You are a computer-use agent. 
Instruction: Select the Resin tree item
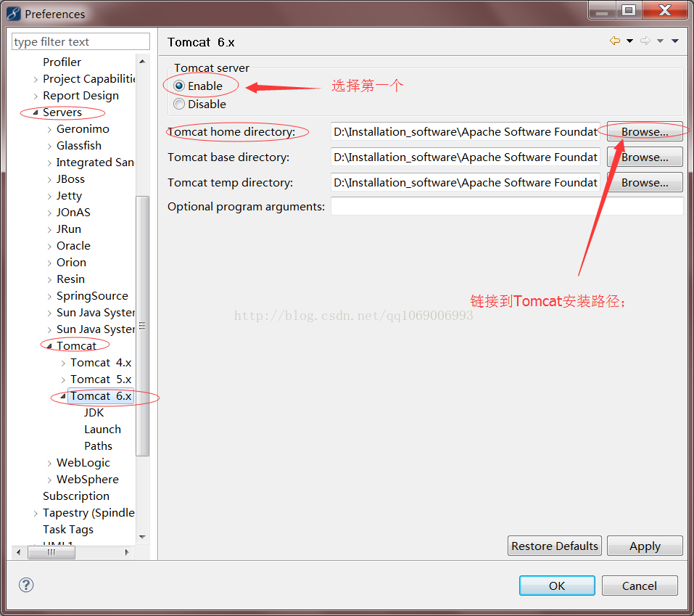tap(70, 279)
